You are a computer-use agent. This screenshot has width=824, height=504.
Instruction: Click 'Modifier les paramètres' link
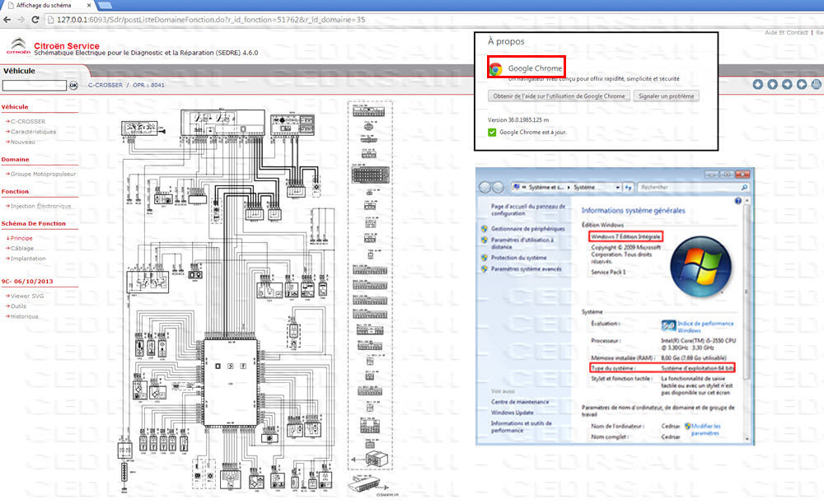(x=706, y=429)
